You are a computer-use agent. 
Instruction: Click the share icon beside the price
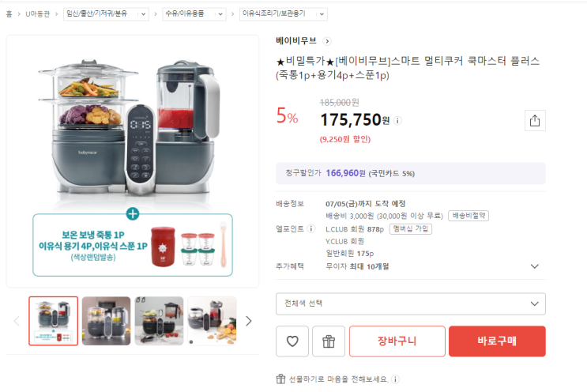(534, 120)
